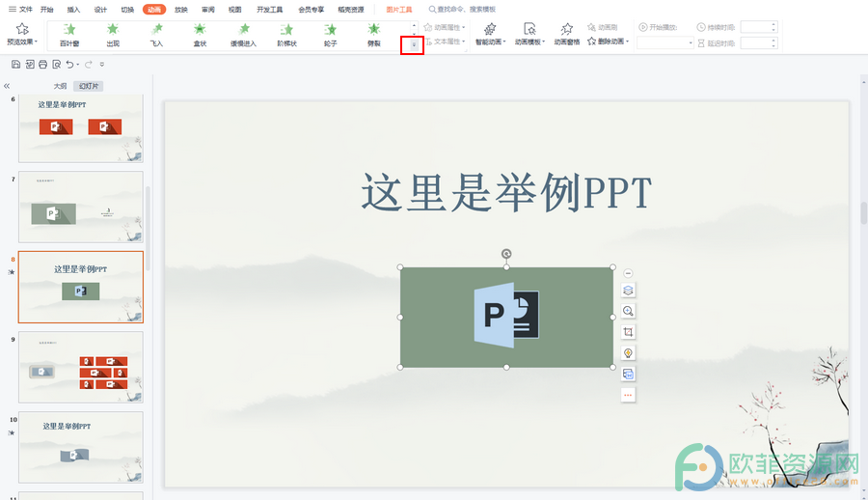Image resolution: width=868 pixels, height=500 pixels.
Task: Click the 动画刷 animation painter
Action: click(602, 27)
